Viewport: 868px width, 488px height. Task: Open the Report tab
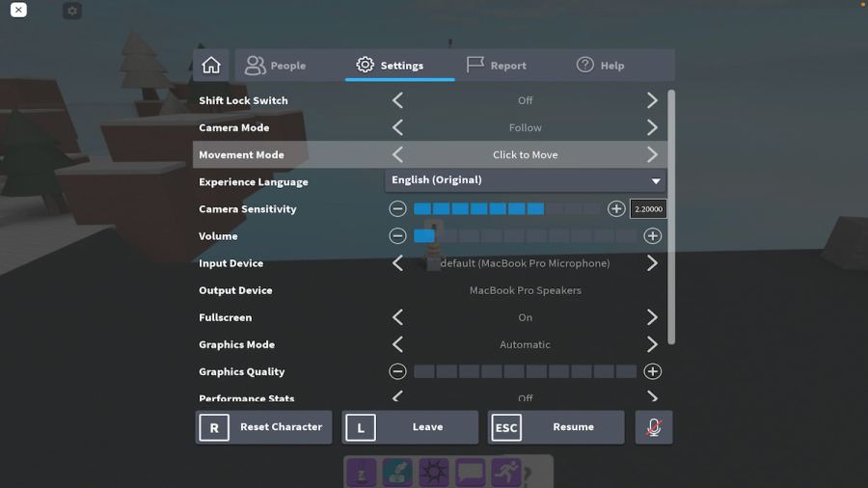point(497,66)
